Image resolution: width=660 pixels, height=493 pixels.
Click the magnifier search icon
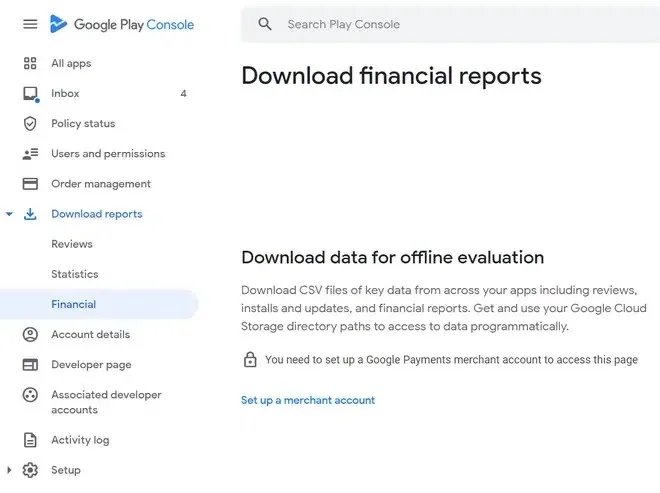click(265, 24)
